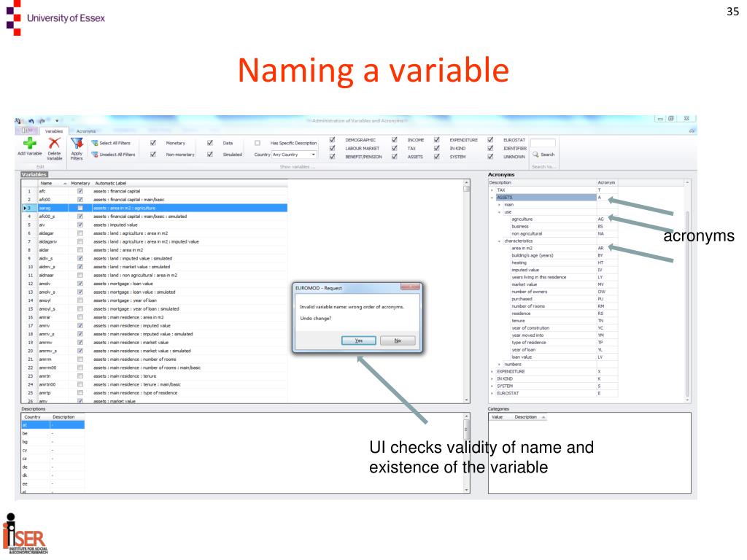Viewport: 747px width, 560px height.
Task: Click the ribbon collapse icon at far right
Action: pyautogui.click(x=692, y=131)
